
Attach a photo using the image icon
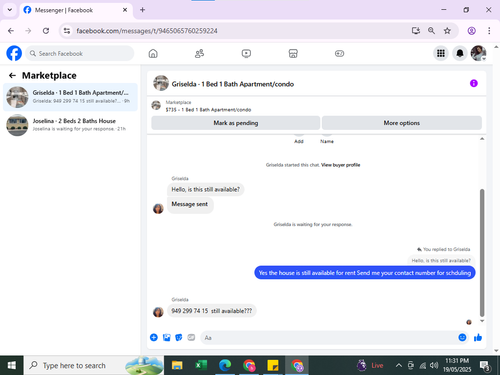(166, 337)
